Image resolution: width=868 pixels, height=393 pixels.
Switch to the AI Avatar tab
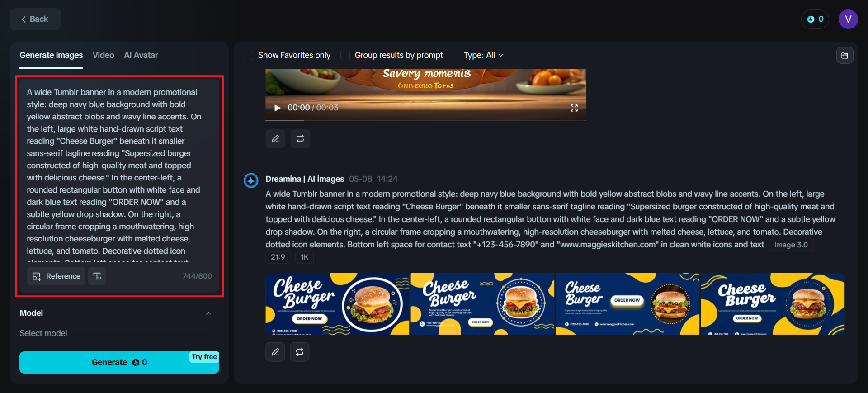141,55
